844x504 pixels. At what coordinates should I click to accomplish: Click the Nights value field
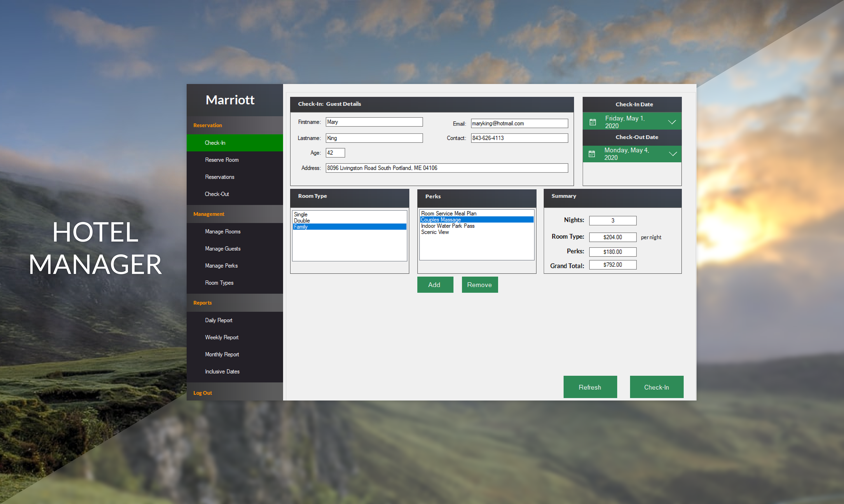[613, 220]
